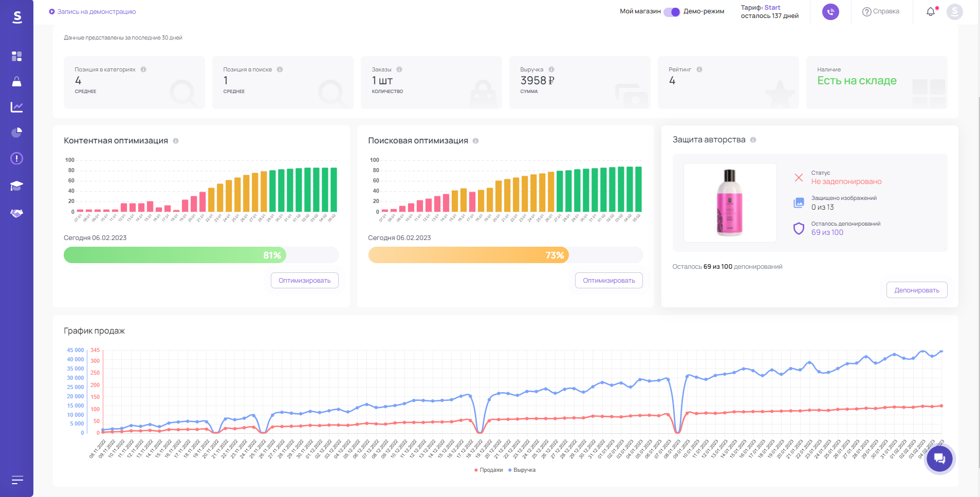The width and height of the screenshot is (980, 497).
Task: Open the line chart analytics sidebar icon
Action: tap(16, 107)
